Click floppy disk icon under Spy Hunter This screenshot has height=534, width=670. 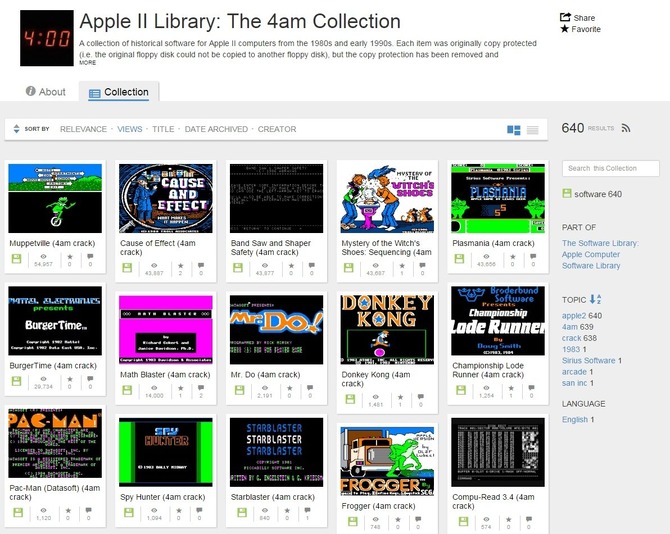129,512
